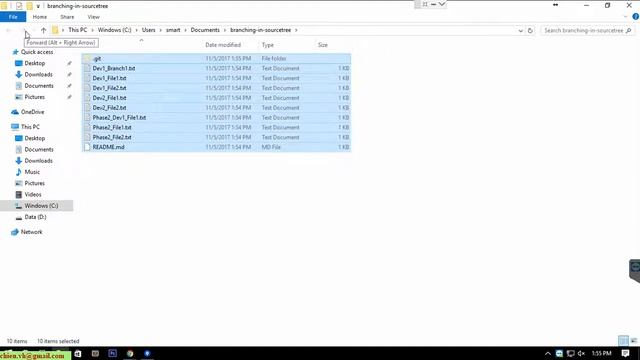
Task: Select Phase2_File1.txt file
Action: pos(216,127)
